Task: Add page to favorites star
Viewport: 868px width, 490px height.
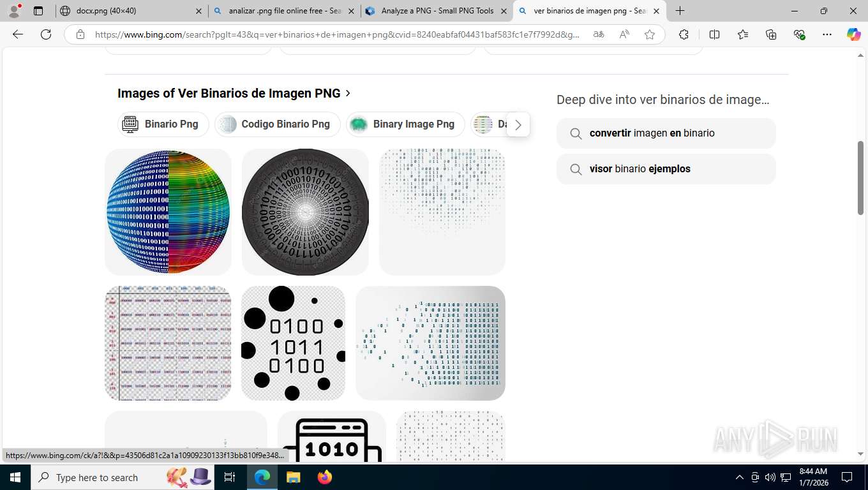Action: [650, 34]
